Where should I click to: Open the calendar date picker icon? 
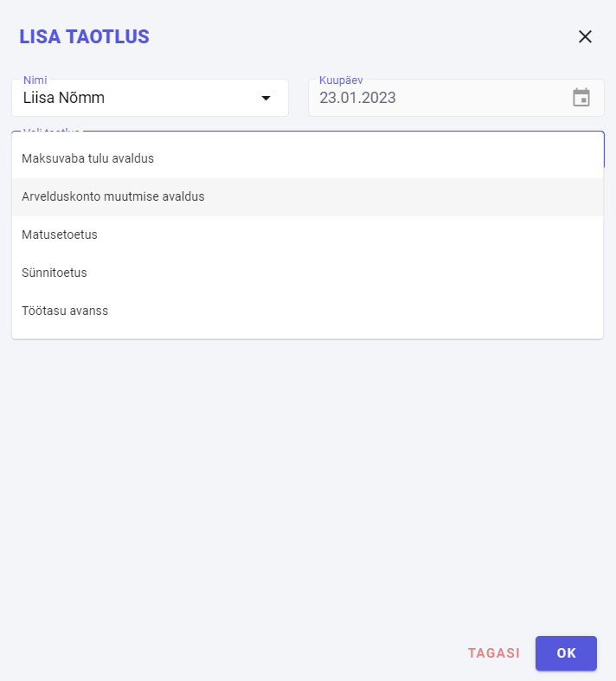click(581, 97)
